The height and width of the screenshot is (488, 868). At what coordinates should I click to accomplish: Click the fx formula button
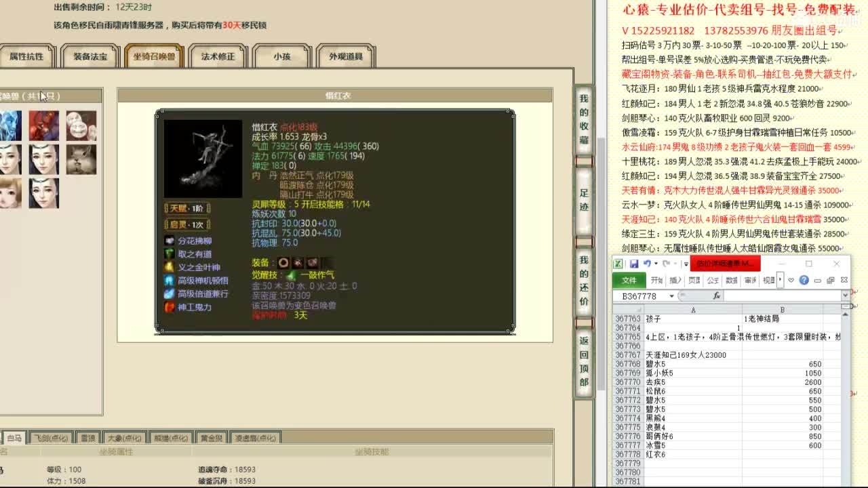pos(717,296)
